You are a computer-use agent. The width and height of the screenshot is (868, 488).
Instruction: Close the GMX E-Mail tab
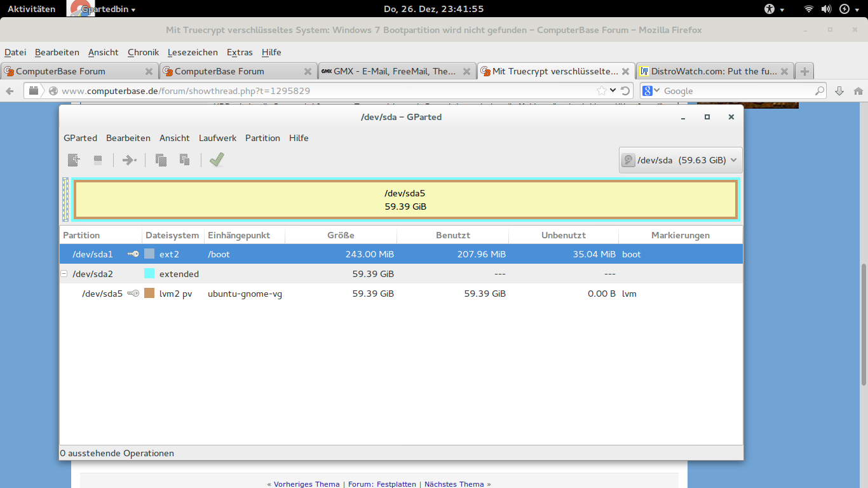click(466, 71)
